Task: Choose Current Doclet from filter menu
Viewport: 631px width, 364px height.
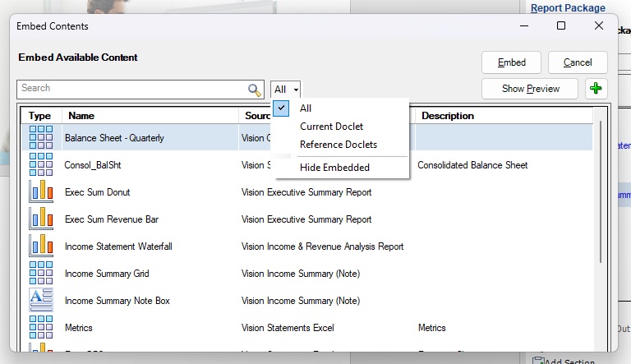Action: pyautogui.click(x=331, y=127)
